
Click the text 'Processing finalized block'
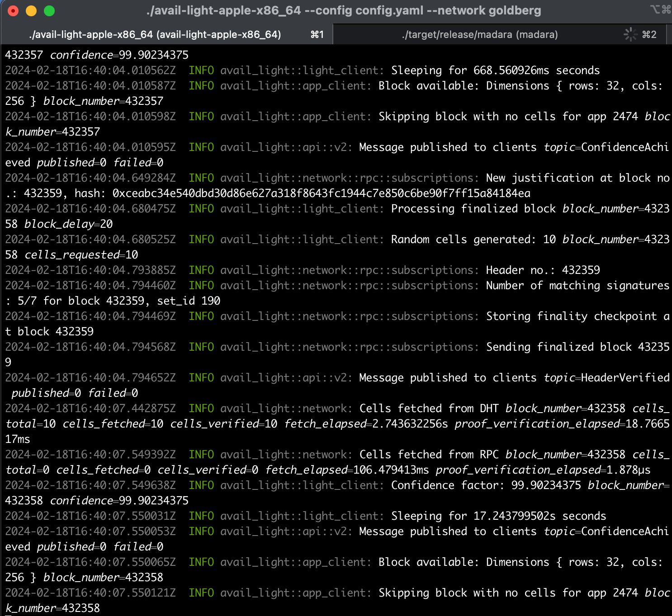[473, 209]
